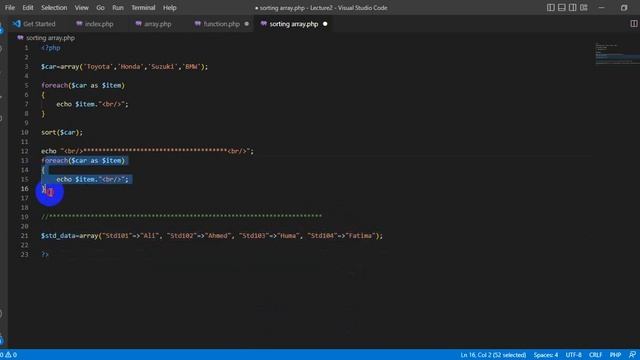640x360 pixels.
Task: Select the sorting array.php tab
Action: tap(293, 24)
